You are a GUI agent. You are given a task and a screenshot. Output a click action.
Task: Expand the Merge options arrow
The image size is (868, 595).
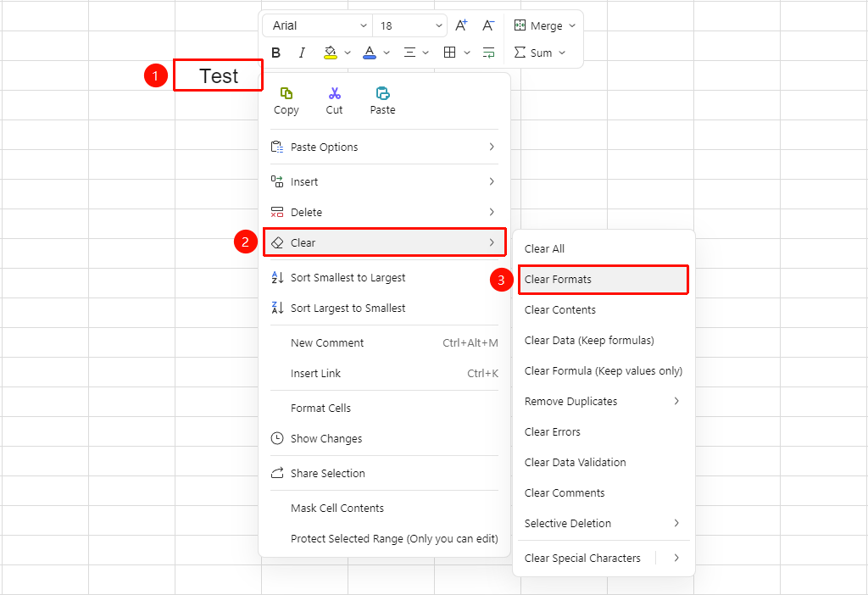click(572, 25)
